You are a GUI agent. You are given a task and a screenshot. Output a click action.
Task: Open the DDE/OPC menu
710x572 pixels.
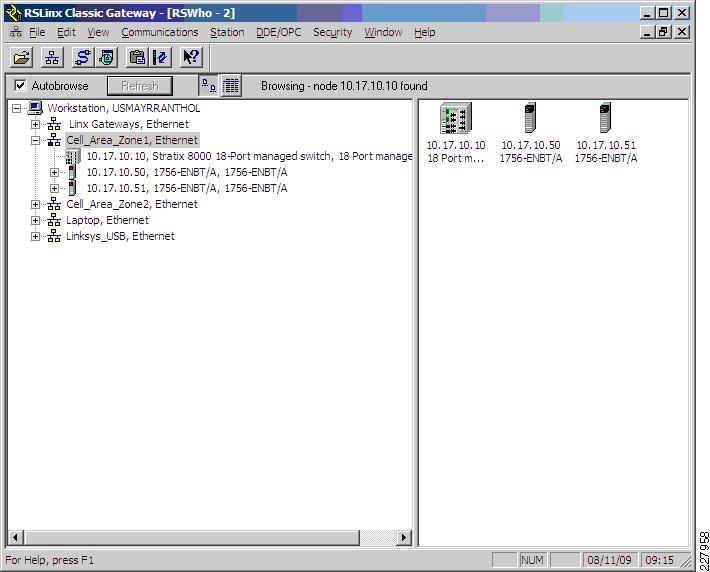click(279, 32)
